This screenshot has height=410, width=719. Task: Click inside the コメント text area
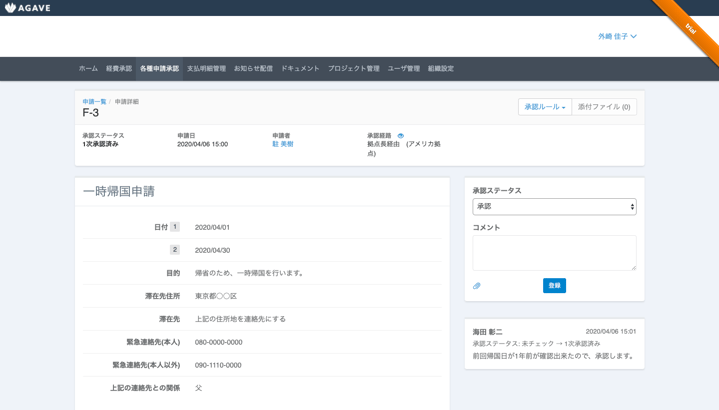(x=554, y=253)
